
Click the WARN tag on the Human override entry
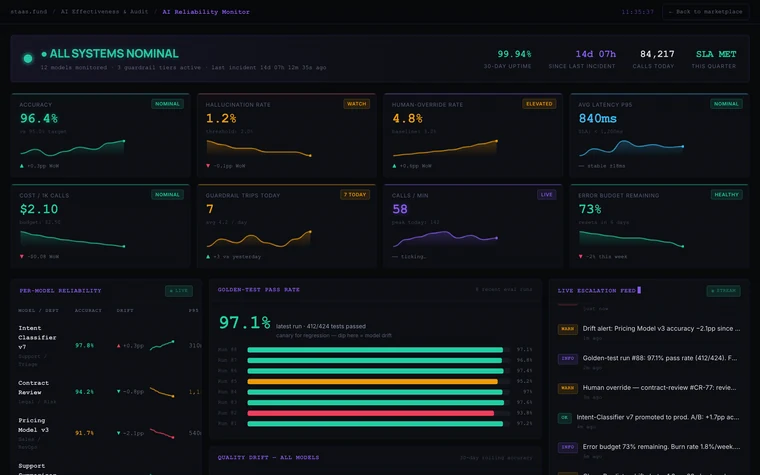(x=568, y=388)
